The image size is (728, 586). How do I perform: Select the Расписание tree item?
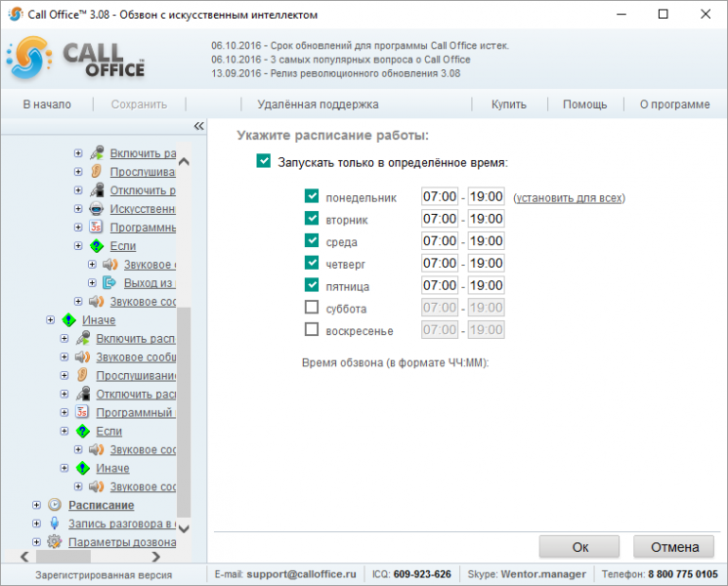pyautogui.click(x=102, y=505)
